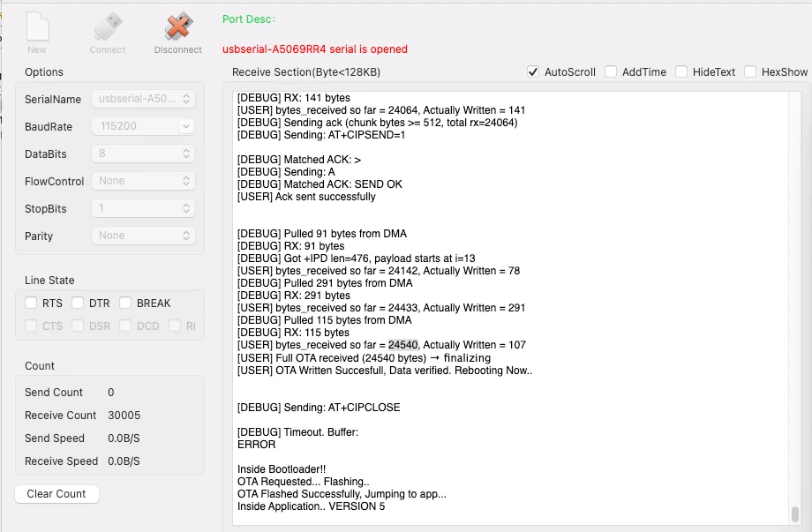The image size is (812, 532).
Task: Enable the BREAK checkbox
Action: pyautogui.click(x=125, y=303)
